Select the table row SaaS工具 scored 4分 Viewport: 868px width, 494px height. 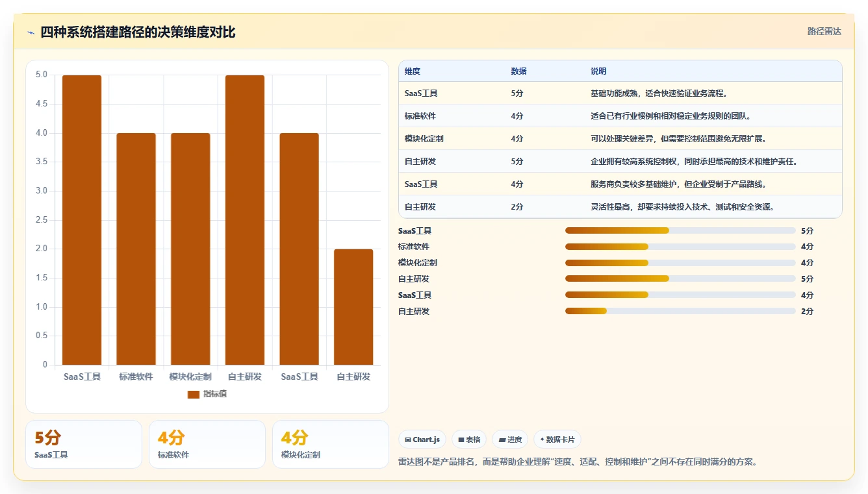620,184
